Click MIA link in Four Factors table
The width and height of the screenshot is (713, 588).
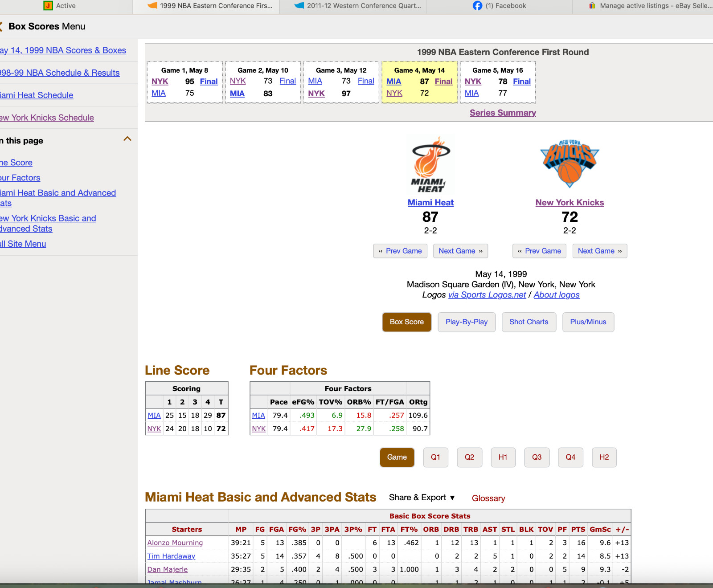[x=258, y=416]
